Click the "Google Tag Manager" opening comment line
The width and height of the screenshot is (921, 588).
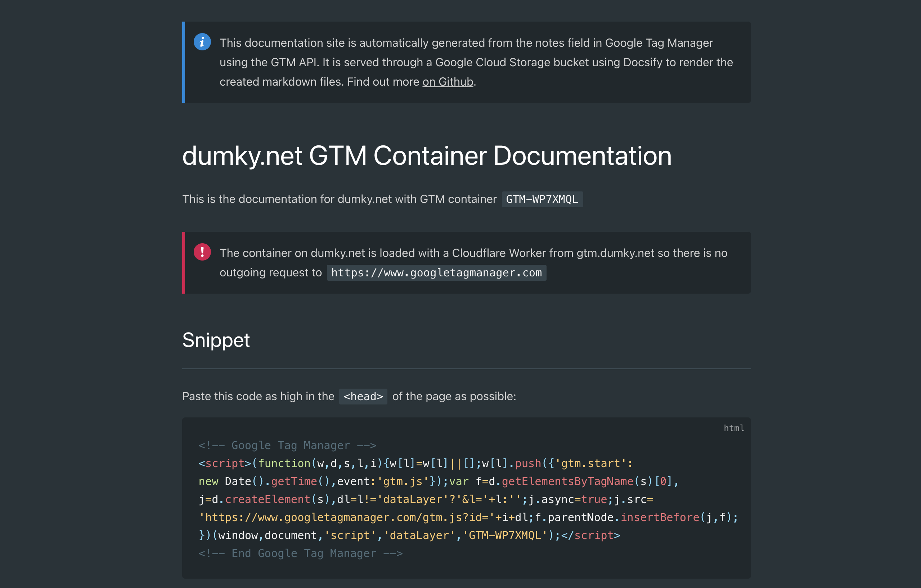287,445
